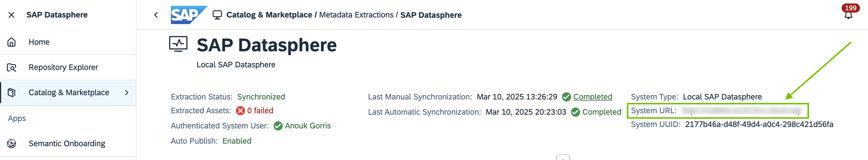Click the monitor icon in breadcrumb
This screenshot has width=868, height=160.
tap(217, 15)
